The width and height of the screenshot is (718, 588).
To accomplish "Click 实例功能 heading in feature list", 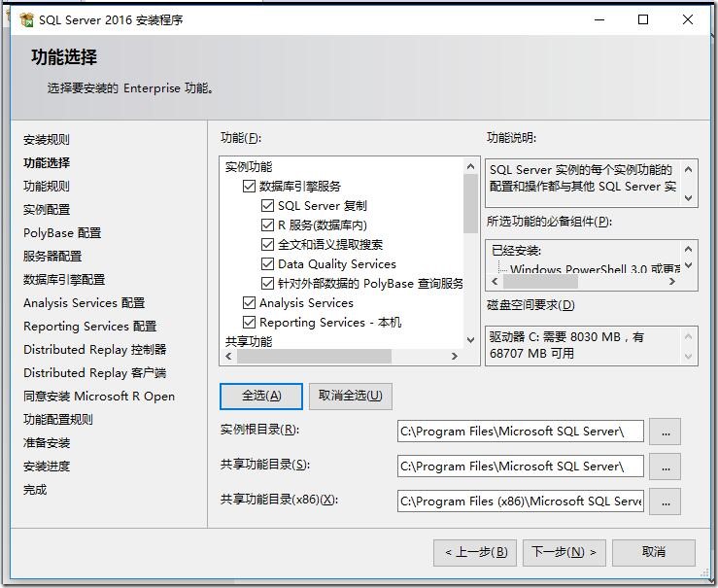I will click(249, 167).
